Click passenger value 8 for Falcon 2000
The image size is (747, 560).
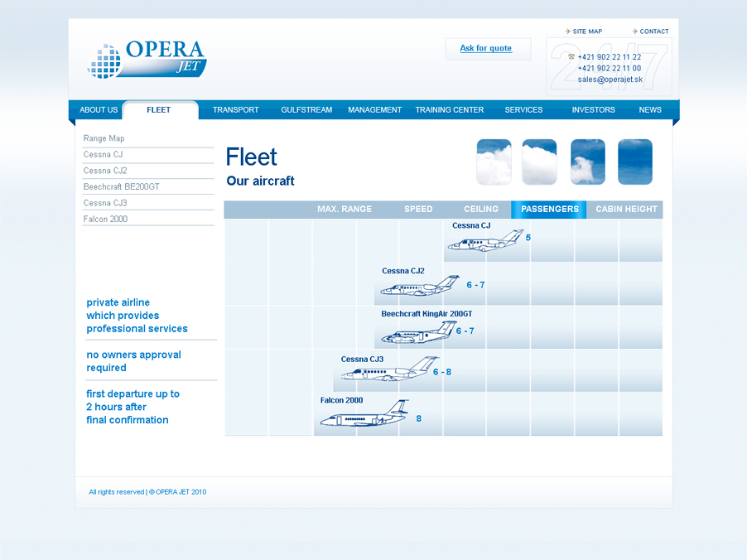coord(419,418)
